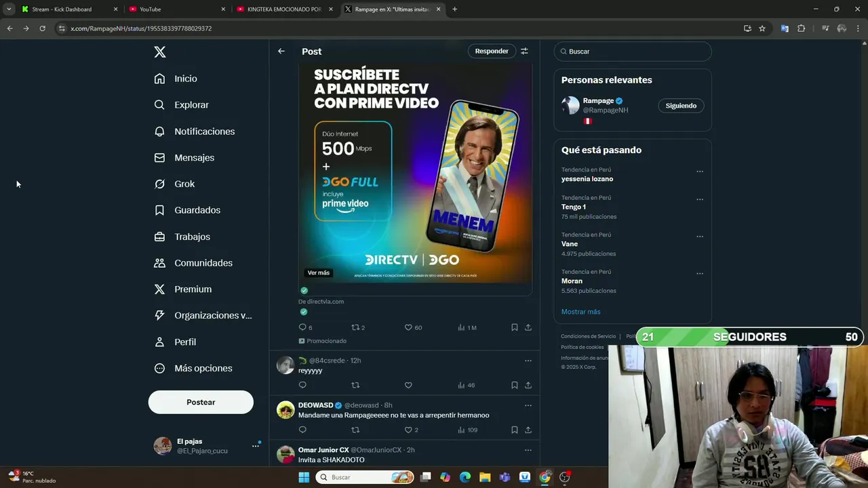Open Comunidades in the sidebar
The width and height of the screenshot is (868, 488).
pos(193,263)
